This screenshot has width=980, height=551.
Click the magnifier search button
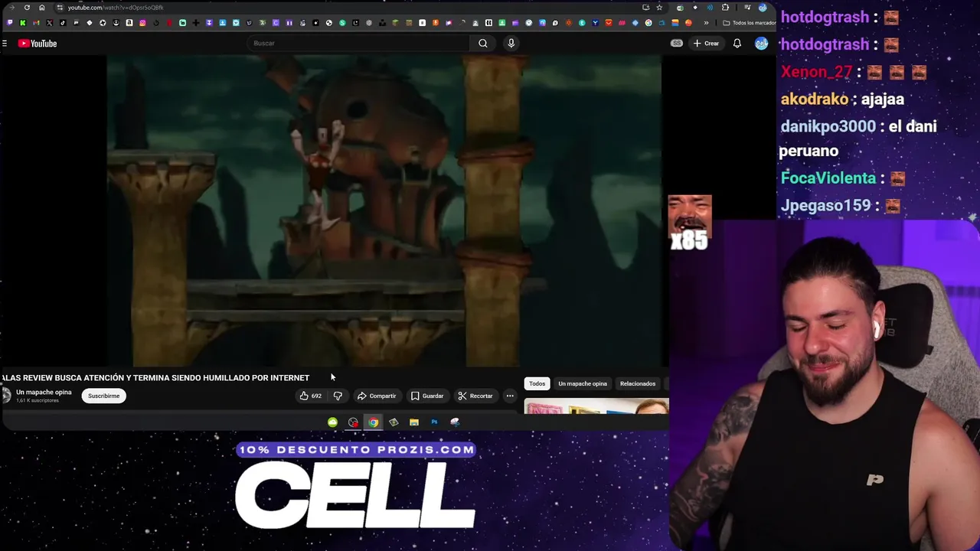tap(483, 44)
